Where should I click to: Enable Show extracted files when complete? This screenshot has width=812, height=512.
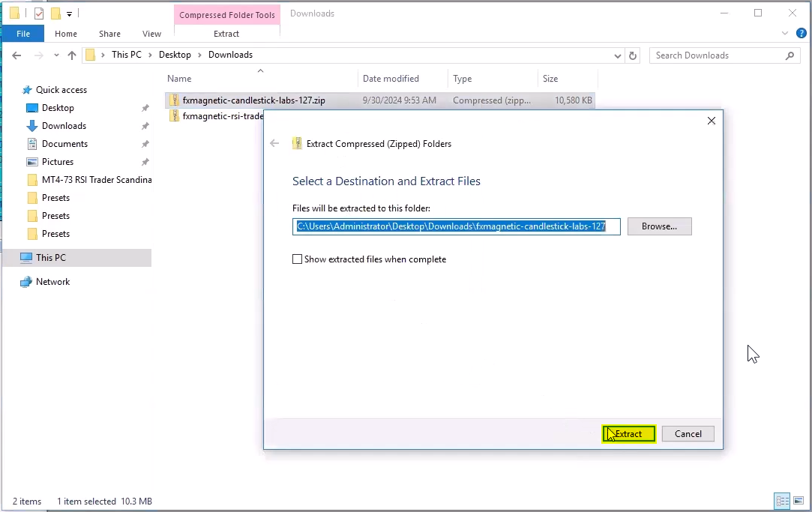[x=297, y=259]
